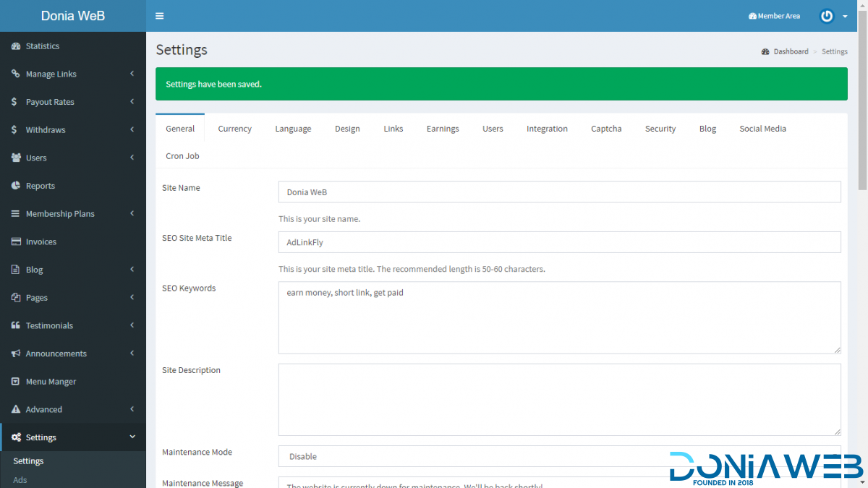Screen dimensions: 868x488
Task: Click the power avatar icon in header
Action: (827, 16)
